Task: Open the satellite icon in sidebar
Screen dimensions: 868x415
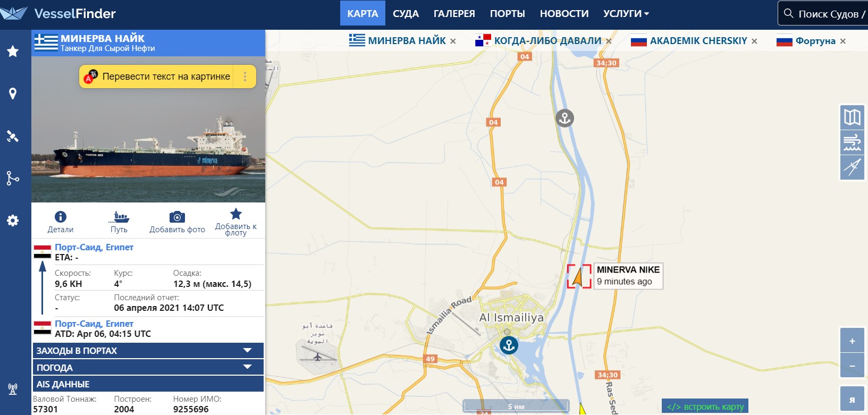Action: (x=13, y=136)
